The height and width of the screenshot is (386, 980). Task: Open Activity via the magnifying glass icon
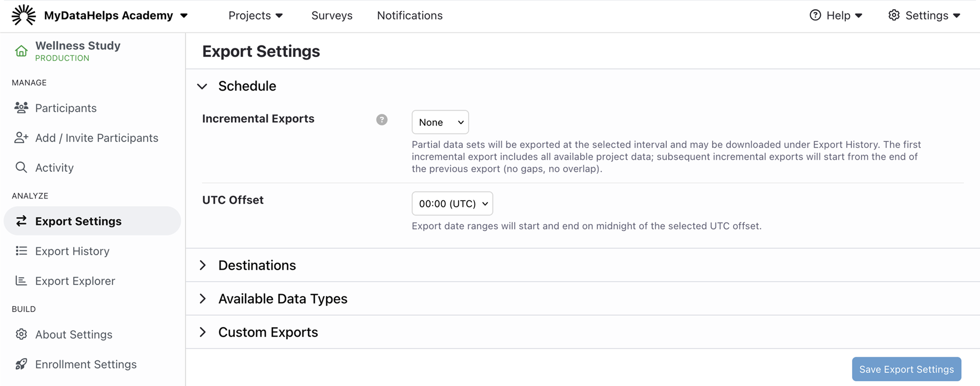(21, 168)
